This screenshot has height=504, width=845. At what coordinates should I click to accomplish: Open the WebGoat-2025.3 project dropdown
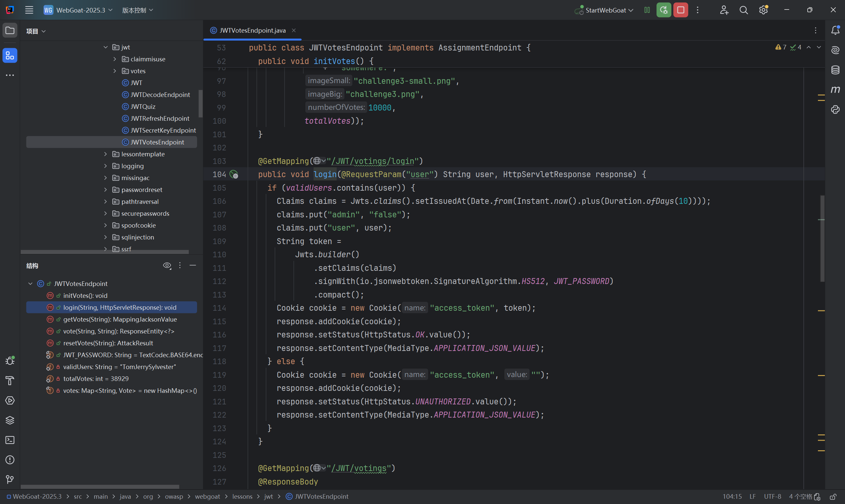[x=78, y=10]
